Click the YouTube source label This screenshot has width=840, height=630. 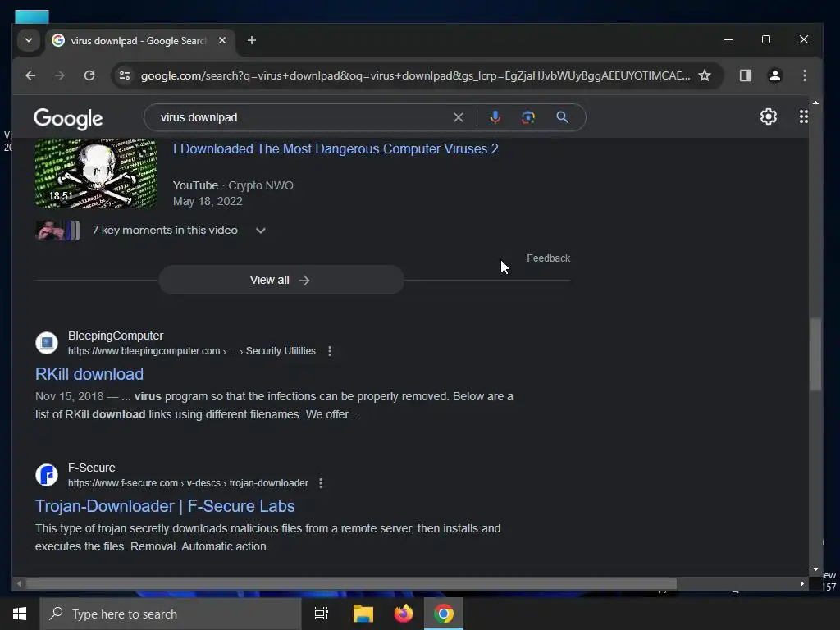(x=195, y=185)
